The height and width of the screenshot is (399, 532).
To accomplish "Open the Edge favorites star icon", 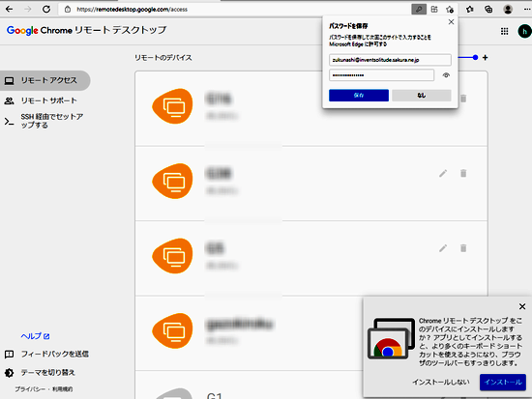I will (469, 9).
